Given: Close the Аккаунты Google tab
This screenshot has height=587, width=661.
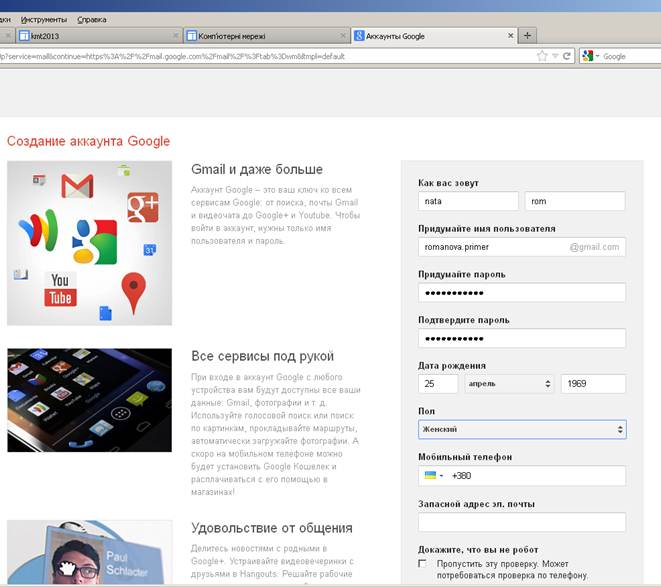Looking at the screenshot, I should [511, 36].
